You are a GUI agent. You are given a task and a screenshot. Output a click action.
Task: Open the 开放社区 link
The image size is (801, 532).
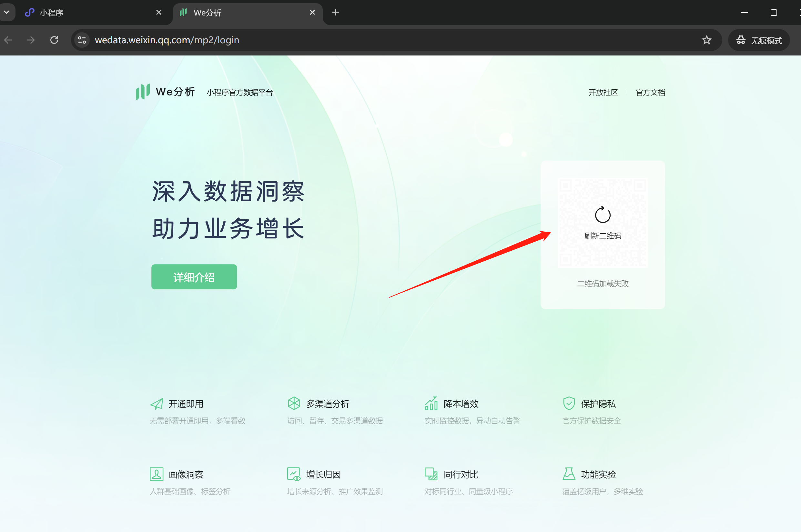pyautogui.click(x=603, y=92)
